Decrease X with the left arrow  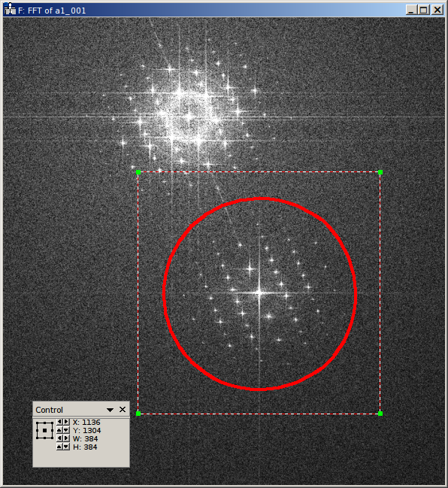tap(59, 422)
